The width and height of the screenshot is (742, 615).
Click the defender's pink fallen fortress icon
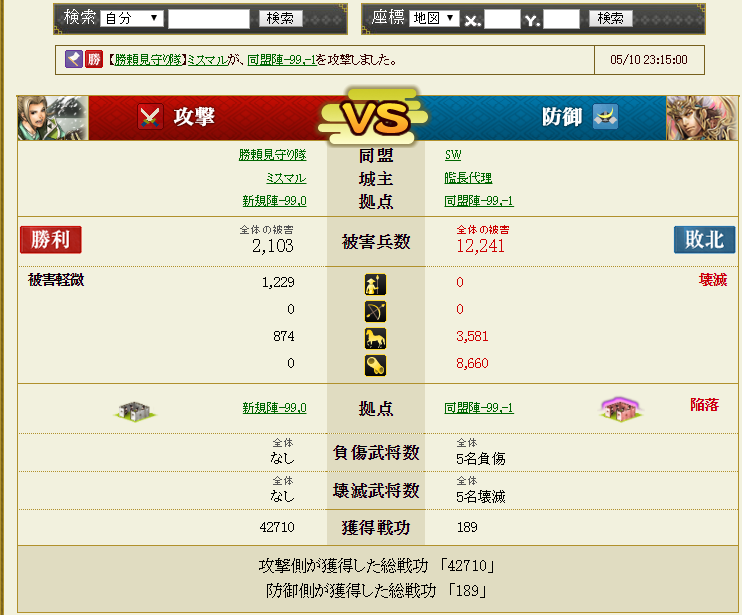[x=621, y=410]
